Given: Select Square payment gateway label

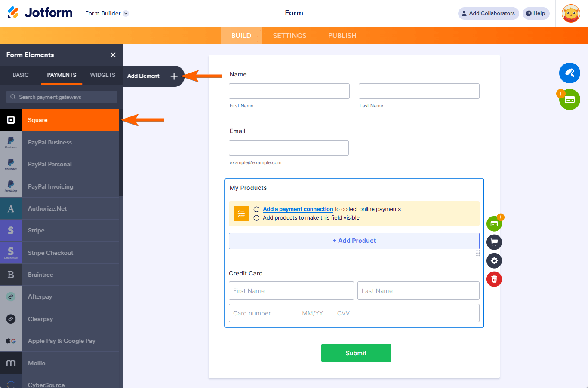Looking at the screenshot, I should (38, 120).
